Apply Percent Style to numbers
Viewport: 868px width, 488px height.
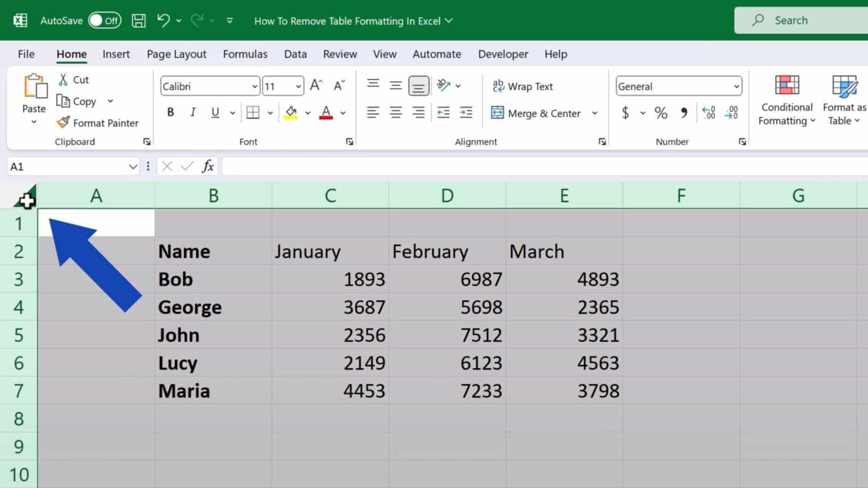(661, 113)
